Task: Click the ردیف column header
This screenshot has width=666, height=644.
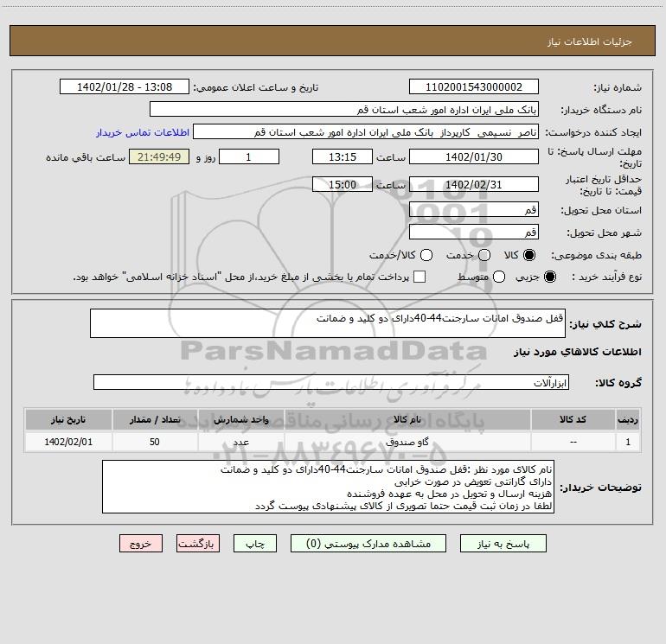Action: point(628,419)
